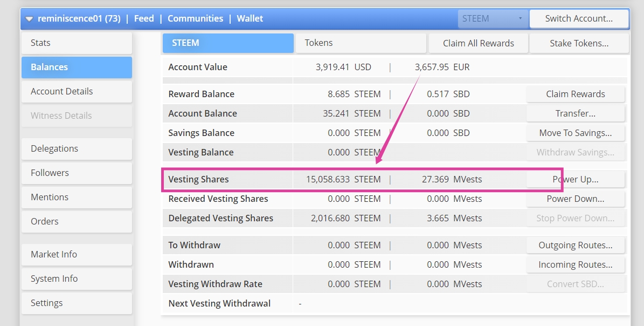Screen dimensions: 644x326
Task: Click the Claim Rewards button
Action: tap(576, 94)
